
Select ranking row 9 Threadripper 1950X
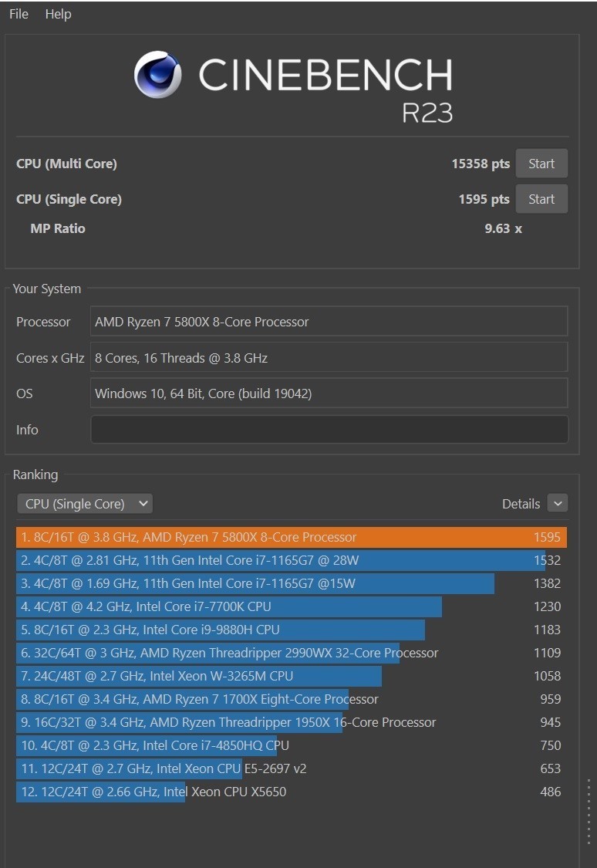point(292,722)
